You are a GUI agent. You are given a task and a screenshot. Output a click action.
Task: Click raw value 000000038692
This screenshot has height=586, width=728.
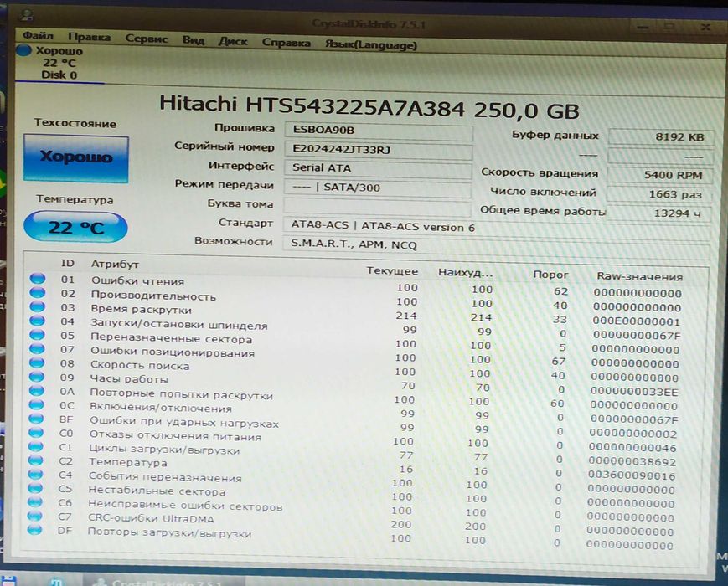pos(632,462)
